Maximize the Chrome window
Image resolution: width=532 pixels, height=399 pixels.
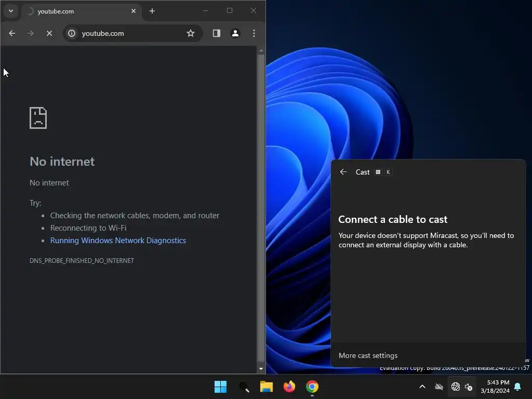(229, 11)
